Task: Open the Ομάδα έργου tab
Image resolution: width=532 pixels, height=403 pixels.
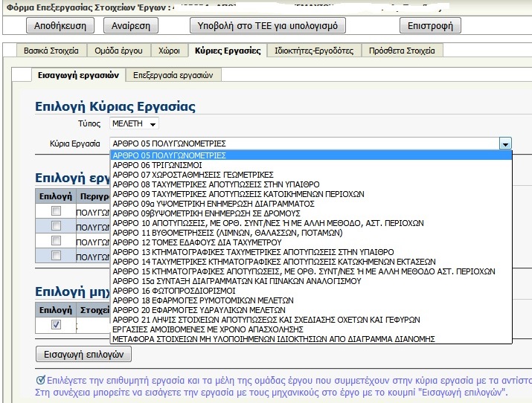Action: coord(118,51)
